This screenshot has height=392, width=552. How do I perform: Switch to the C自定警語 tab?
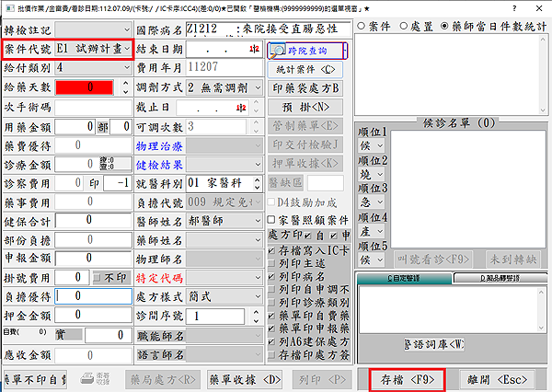pos(402,277)
